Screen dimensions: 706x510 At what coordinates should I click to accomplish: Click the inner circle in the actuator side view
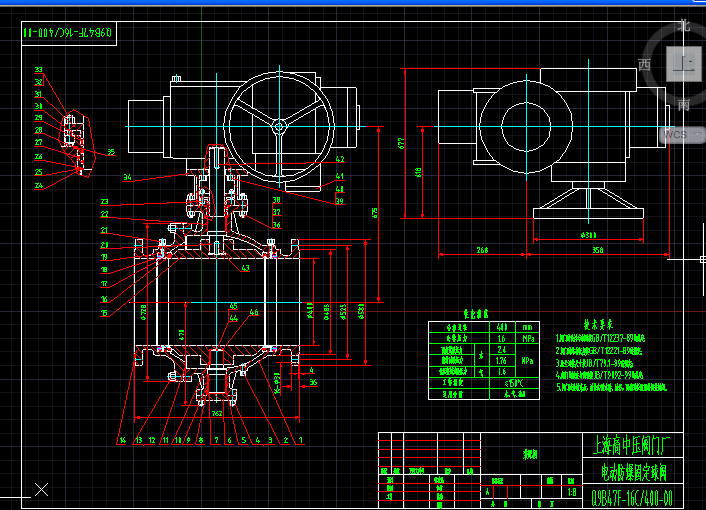526,126
